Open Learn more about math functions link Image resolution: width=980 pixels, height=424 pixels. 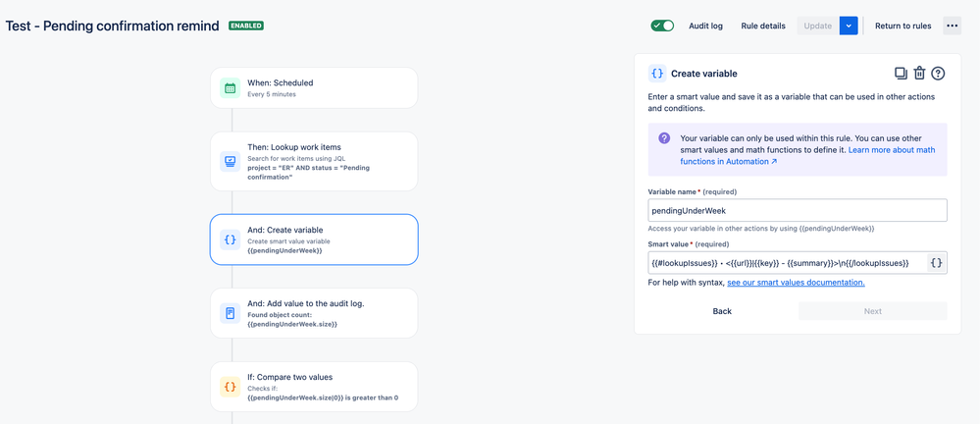807,156
